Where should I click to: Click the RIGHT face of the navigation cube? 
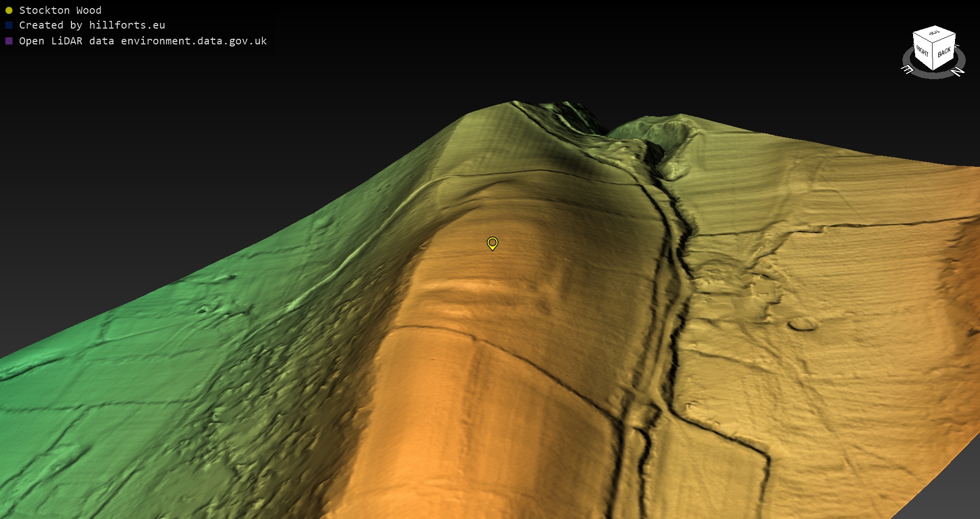point(922,51)
